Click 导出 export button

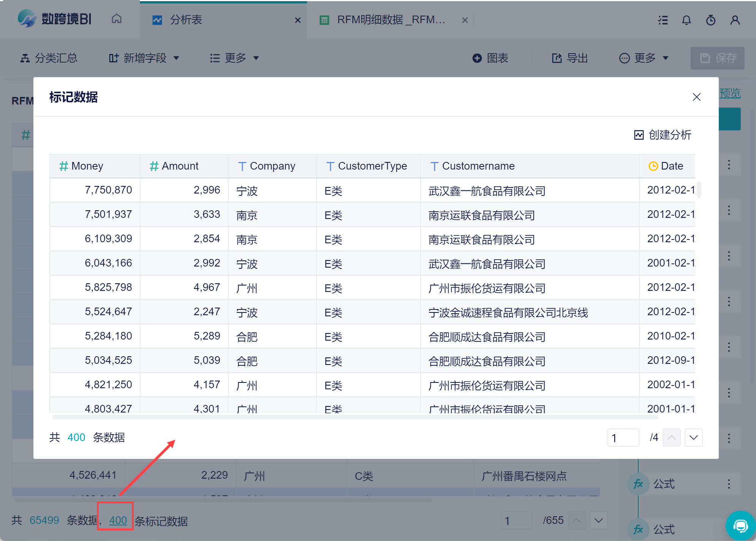(570, 58)
